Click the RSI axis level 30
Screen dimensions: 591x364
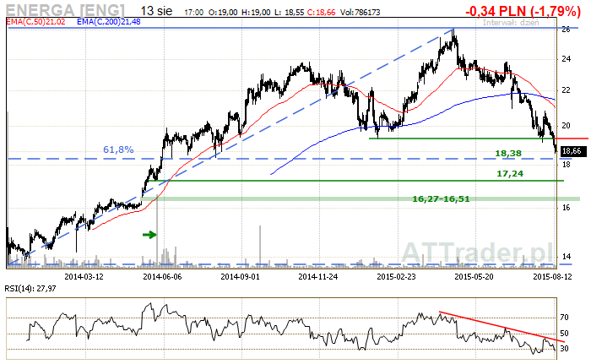pos(564,349)
